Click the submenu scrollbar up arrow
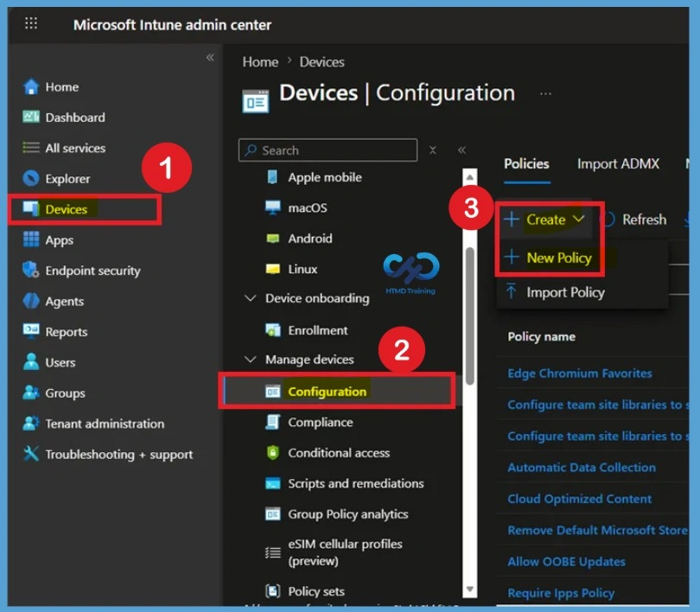The width and height of the screenshot is (700, 612). point(469,177)
